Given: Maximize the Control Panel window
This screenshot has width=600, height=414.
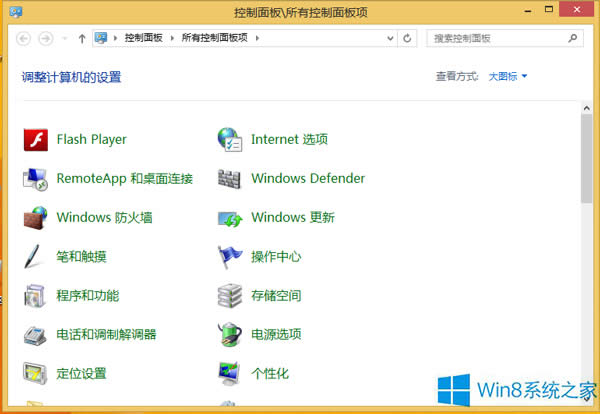Looking at the screenshot, I should click(549, 10).
